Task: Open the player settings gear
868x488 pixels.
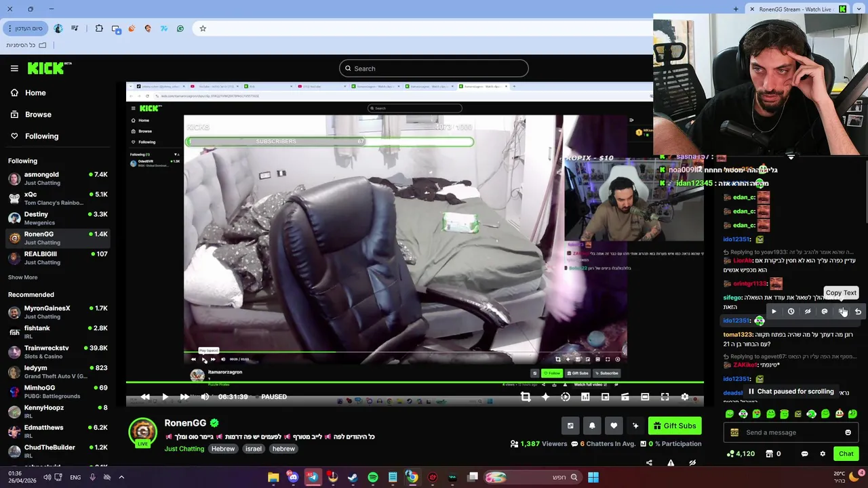Action: pyautogui.click(x=685, y=396)
